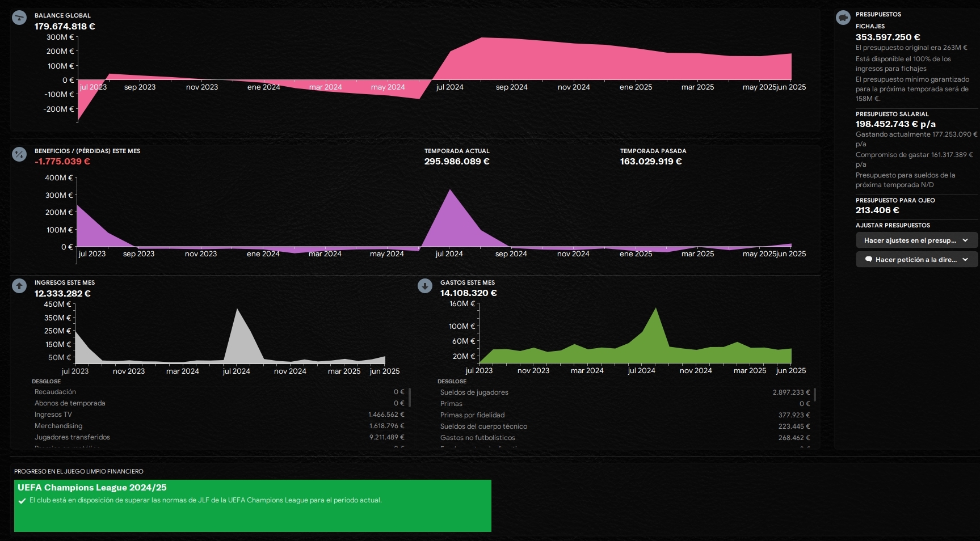Select the Gastos no futbolísticos row
The width and height of the screenshot is (980, 541).
pyautogui.click(x=625, y=438)
